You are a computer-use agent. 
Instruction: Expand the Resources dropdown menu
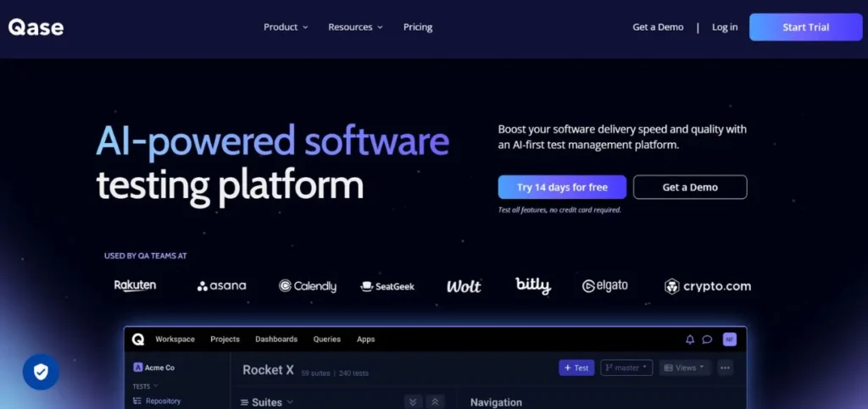355,27
